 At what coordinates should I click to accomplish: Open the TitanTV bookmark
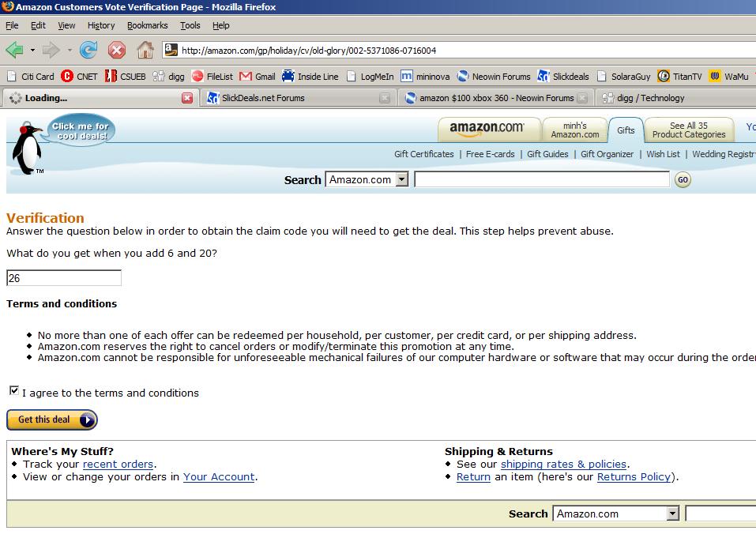tap(680, 76)
